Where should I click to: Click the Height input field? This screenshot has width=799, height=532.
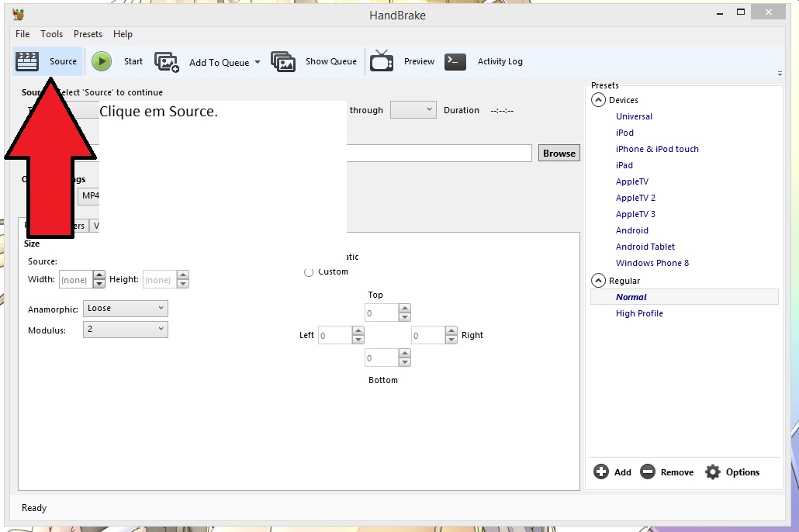point(159,279)
